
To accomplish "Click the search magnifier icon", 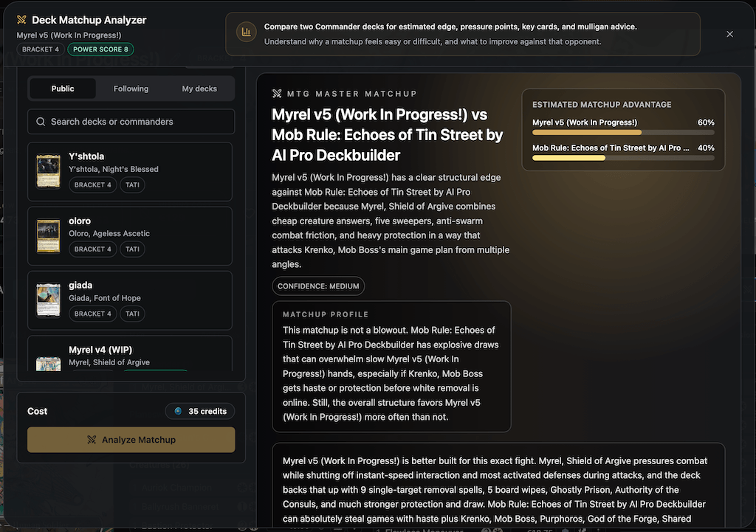I will (41, 122).
